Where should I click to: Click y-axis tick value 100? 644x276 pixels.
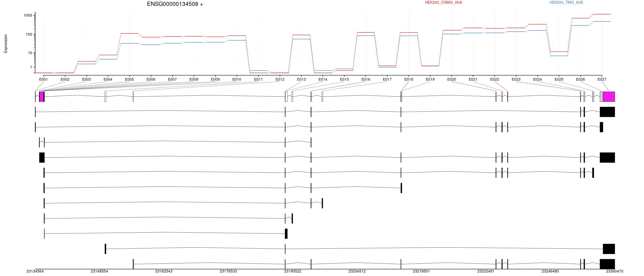pos(29,34)
